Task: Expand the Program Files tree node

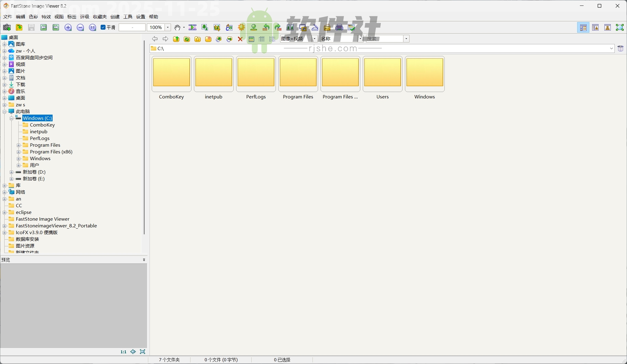Action: coord(19,145)
